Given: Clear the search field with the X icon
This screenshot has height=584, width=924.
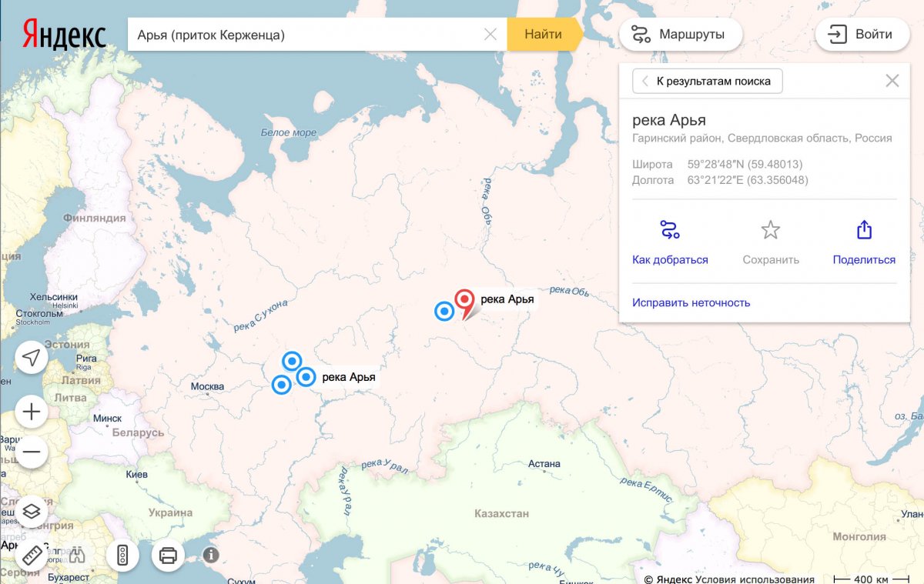Looking at the screenshot, I should [490, 35].
